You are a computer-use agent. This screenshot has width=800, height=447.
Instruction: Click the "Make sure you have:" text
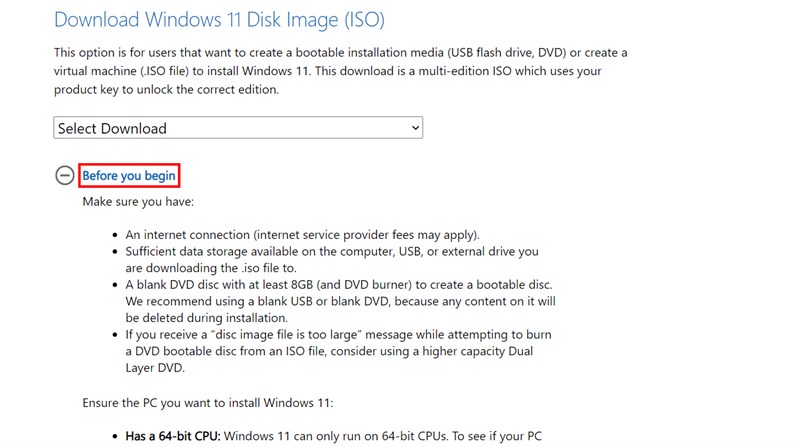138,202
